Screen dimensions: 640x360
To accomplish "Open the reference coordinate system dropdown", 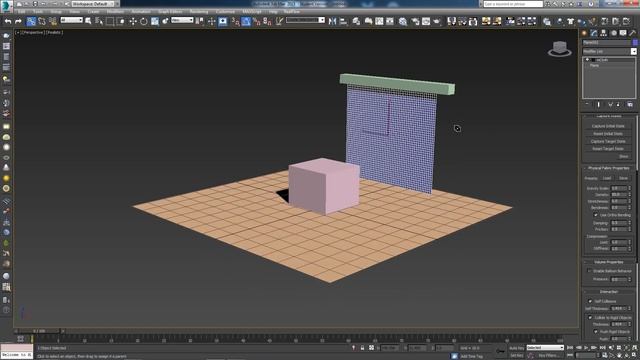I will point(182,20).
